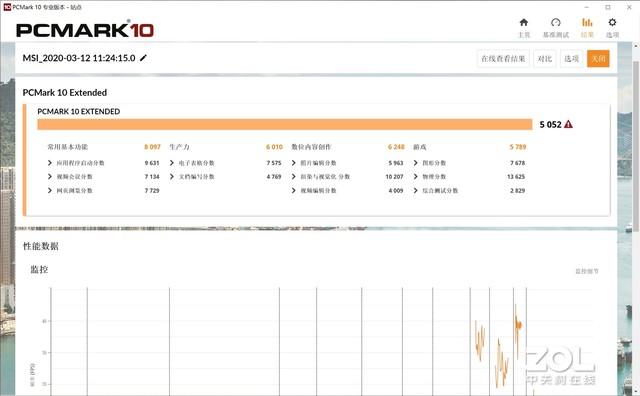Click the result name MSI_2020-03-12 11:24:15.0

point(79,58)
